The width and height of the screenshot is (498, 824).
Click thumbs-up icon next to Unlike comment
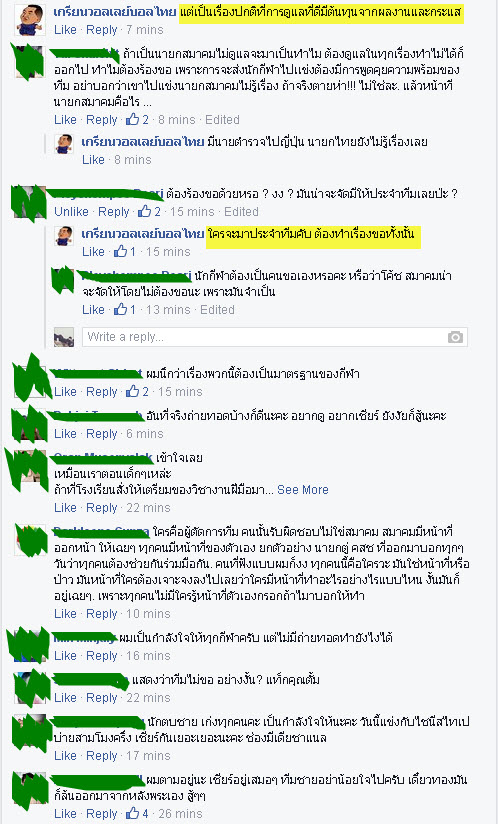(144, 212)
